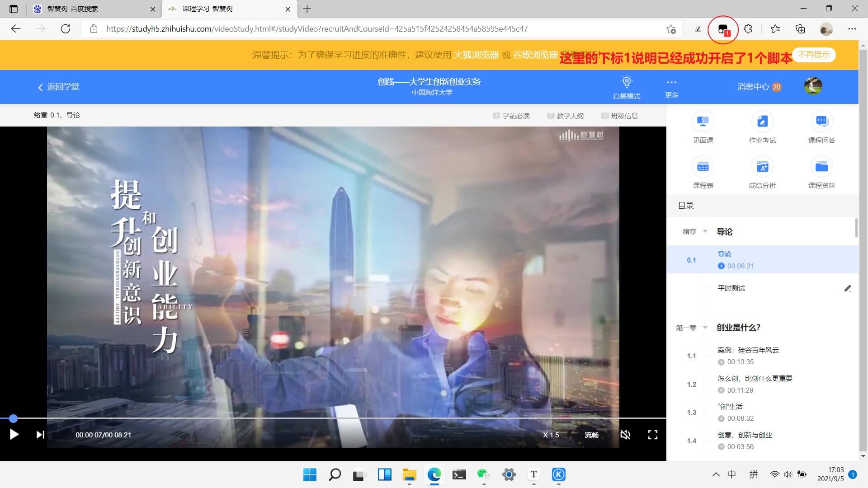This screenshot has height=488, width=868.
Task: View site information lock icon
Action: [x=94, y=29]
